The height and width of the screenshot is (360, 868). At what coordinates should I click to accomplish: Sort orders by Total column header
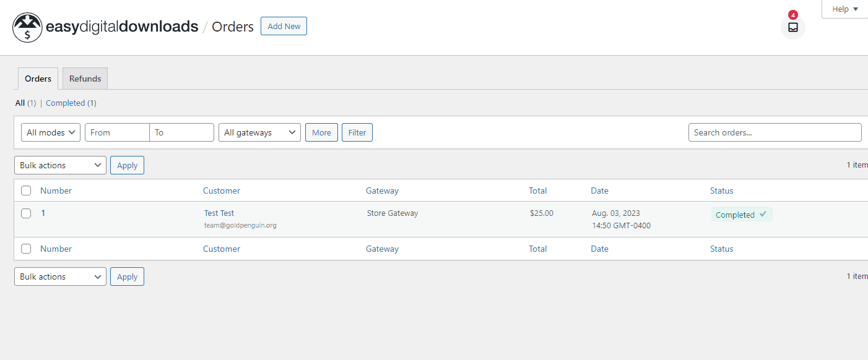[537, 191]
